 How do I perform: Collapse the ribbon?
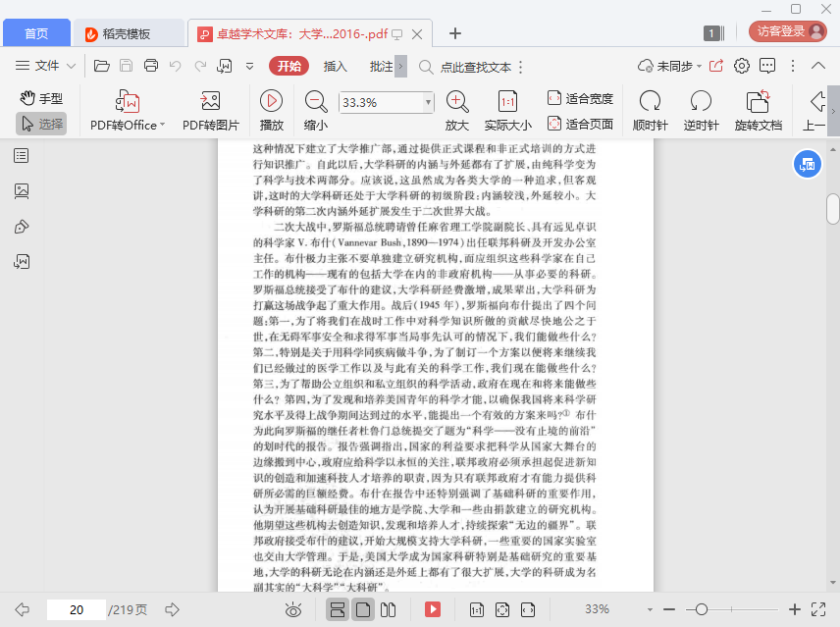[x=818, y=66]
